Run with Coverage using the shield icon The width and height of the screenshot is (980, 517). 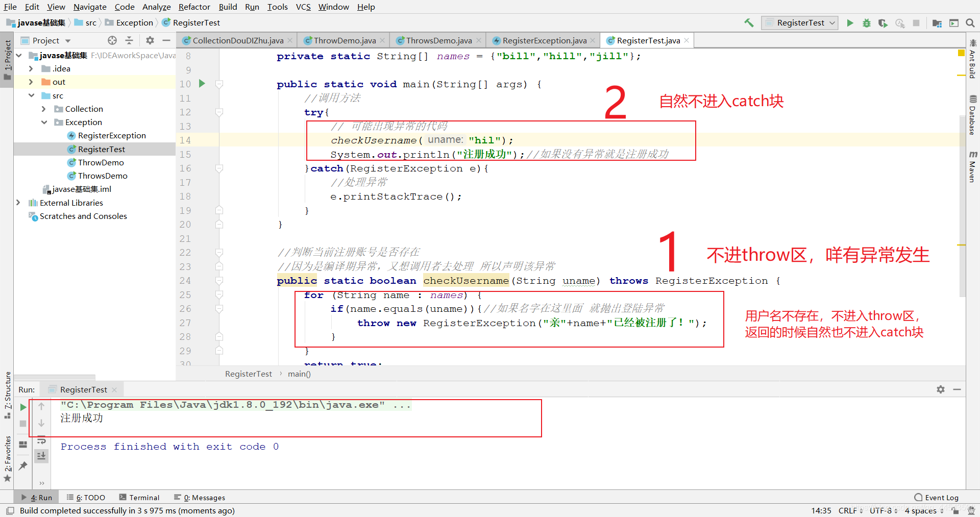[883, 23]
